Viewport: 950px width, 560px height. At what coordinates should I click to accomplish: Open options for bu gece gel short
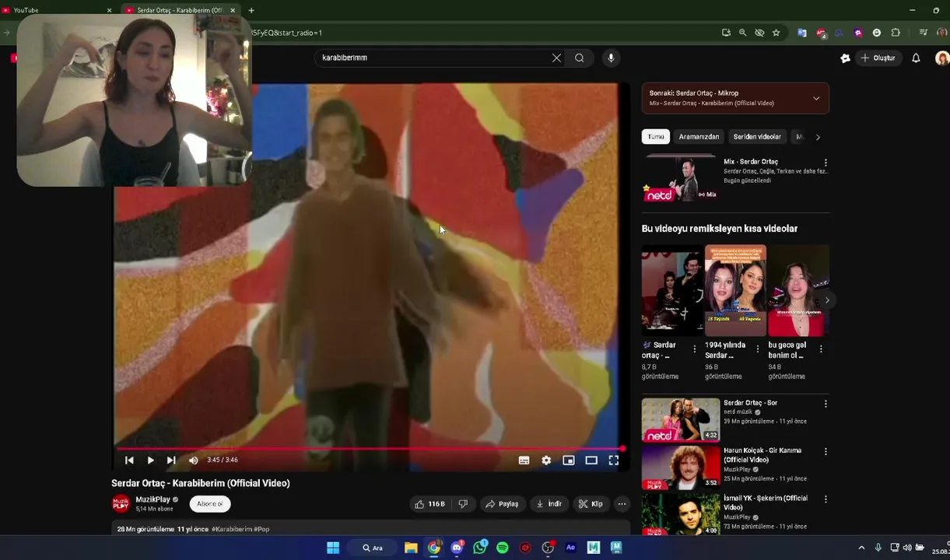click(x=821, y=349)
